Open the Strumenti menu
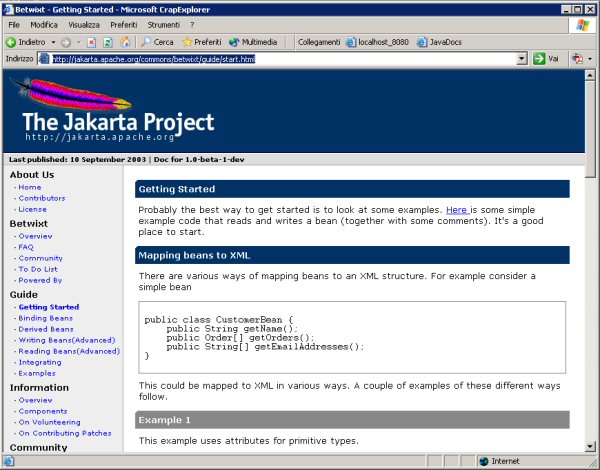The width and height of the screenshot is (600, 470). pyautogui.click(x=164, y=25)
